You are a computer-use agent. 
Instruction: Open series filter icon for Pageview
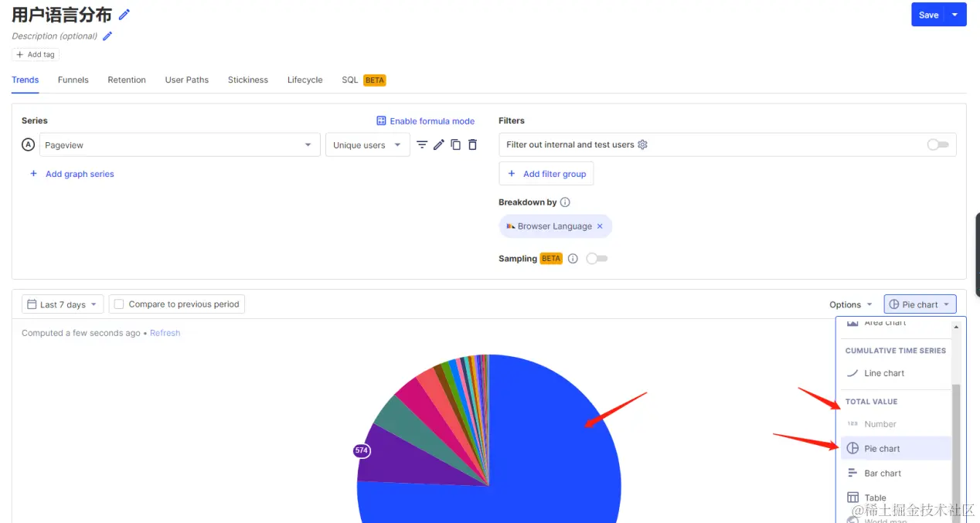point(422,144)
